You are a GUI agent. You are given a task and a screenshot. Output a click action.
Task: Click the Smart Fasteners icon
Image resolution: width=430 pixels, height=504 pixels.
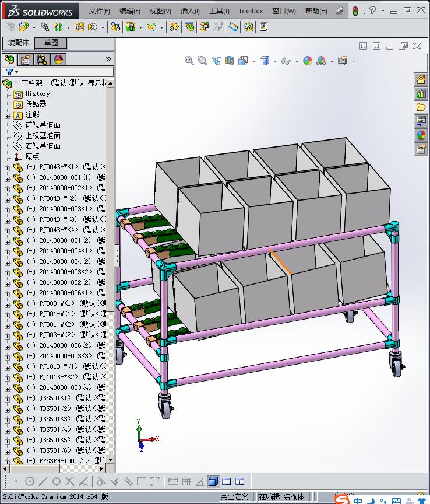tap(79, 27)
